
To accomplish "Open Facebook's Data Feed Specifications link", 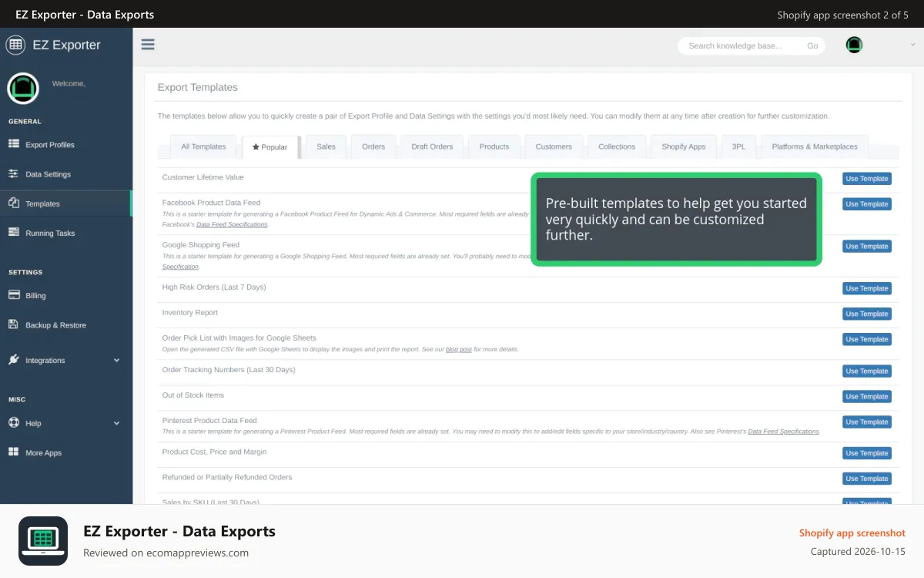I will point(232,224).
